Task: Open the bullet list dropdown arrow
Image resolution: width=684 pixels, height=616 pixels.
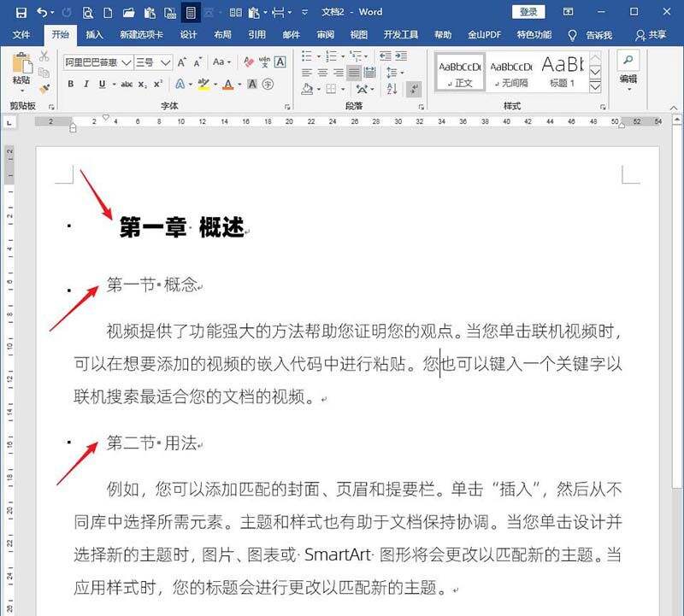Action: (318, 56)
